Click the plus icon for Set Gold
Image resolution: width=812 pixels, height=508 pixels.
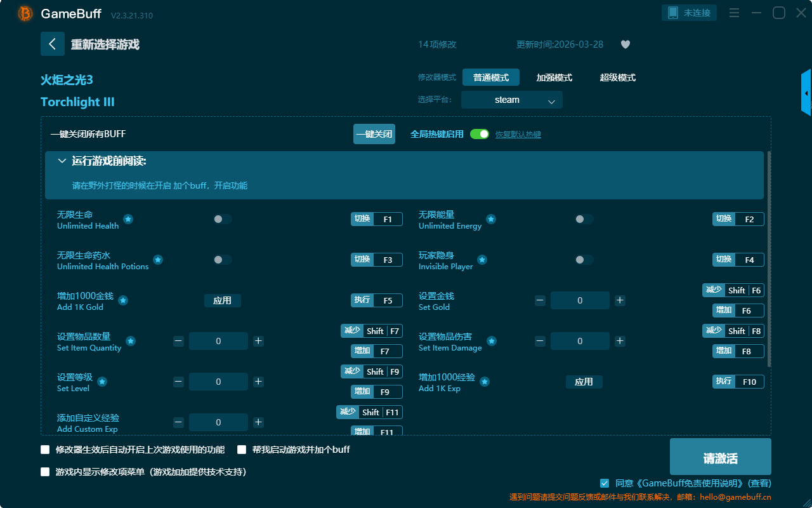coord(620,300)
